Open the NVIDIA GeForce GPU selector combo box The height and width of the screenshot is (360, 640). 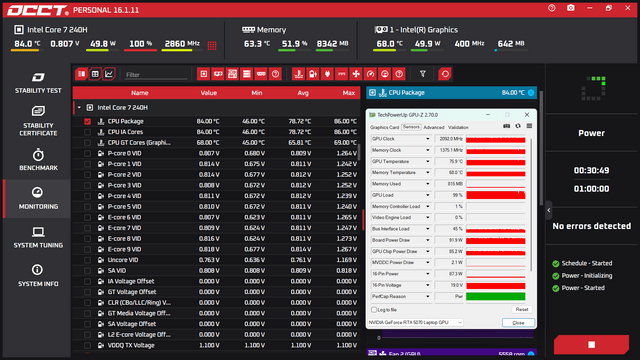(x=415, y=322)
